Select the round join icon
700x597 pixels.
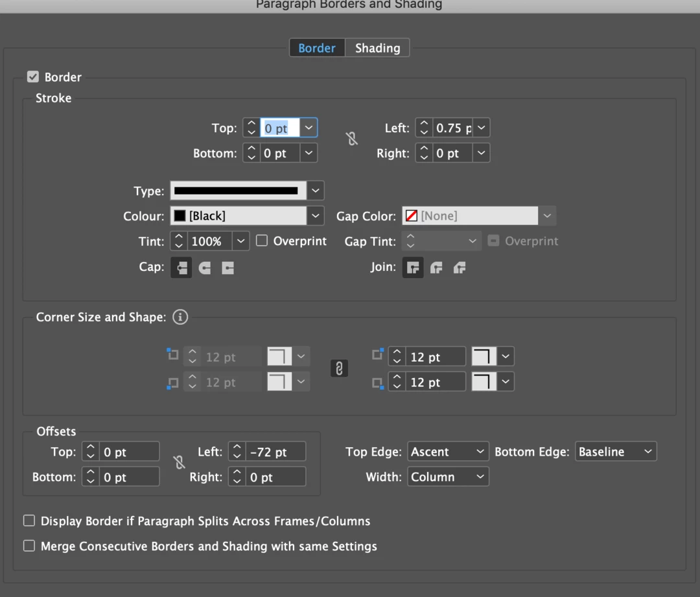click(x=436, y=268)
